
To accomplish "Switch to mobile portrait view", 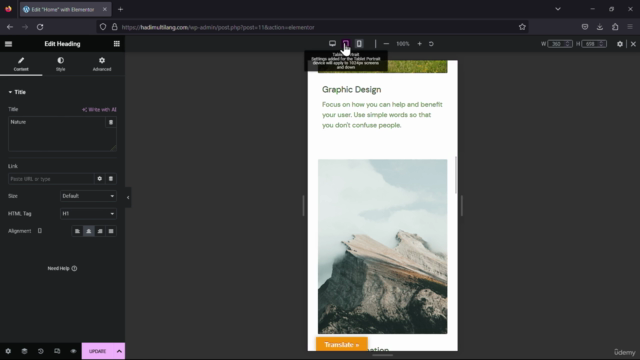I will pyautogui.click(x=359, y=44).
